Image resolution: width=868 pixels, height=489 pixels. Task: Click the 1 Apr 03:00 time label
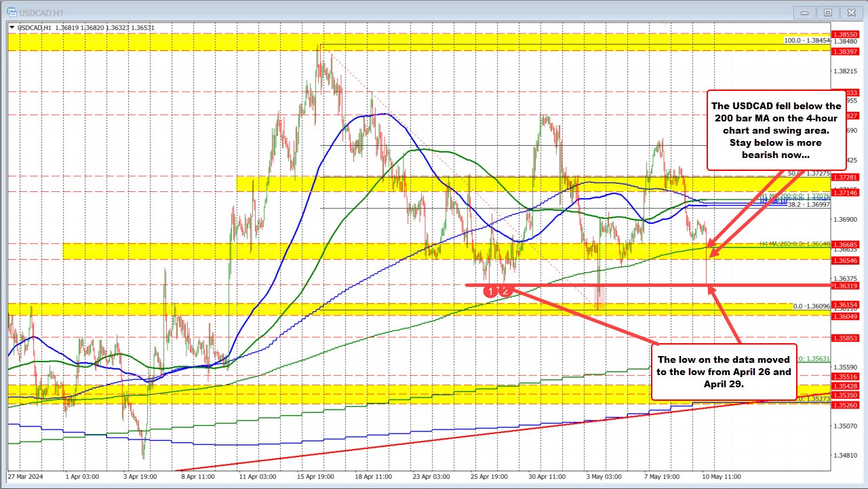(81, 477)
